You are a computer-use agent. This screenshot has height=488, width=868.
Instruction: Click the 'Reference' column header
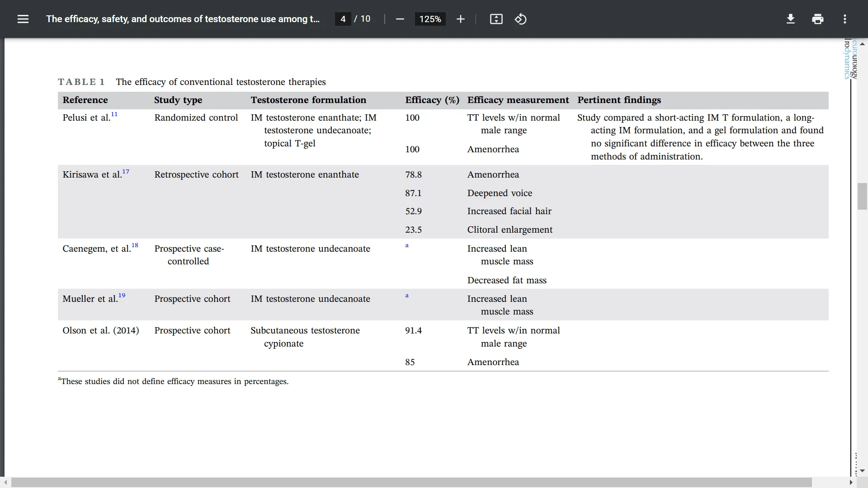click(x=85, y=100)
